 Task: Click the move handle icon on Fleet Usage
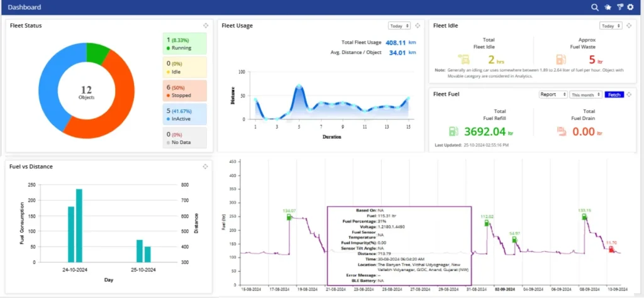(x=418, y=25)
